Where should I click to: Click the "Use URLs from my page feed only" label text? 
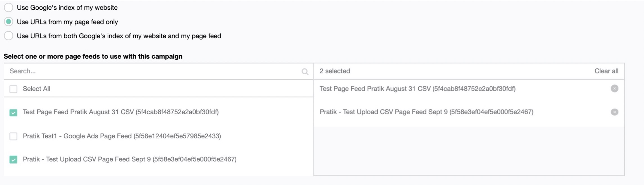click(x=67, y=22)
